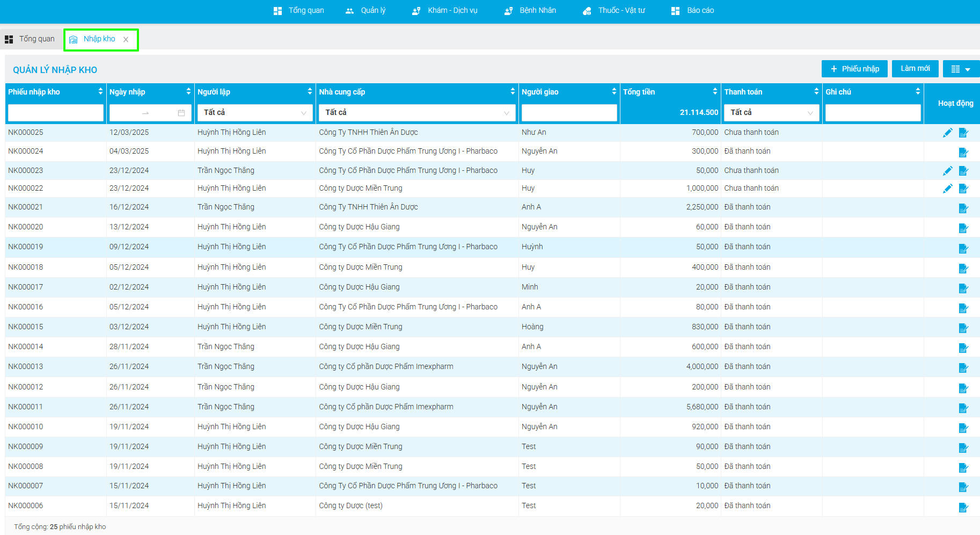980x535 pixels.
Task: Open detail icon for NK000022
Action: tap(963, 189)
